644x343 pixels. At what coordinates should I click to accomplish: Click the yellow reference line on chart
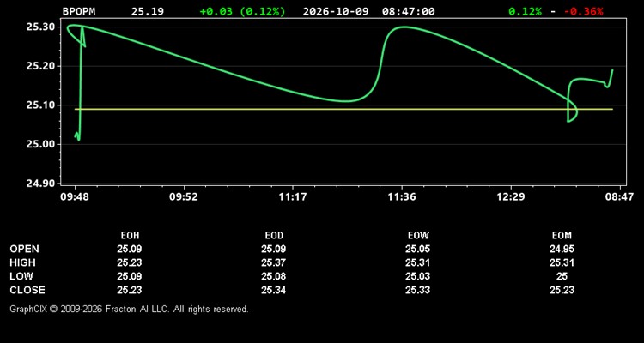pyautogui.click(x=343, y=109)
